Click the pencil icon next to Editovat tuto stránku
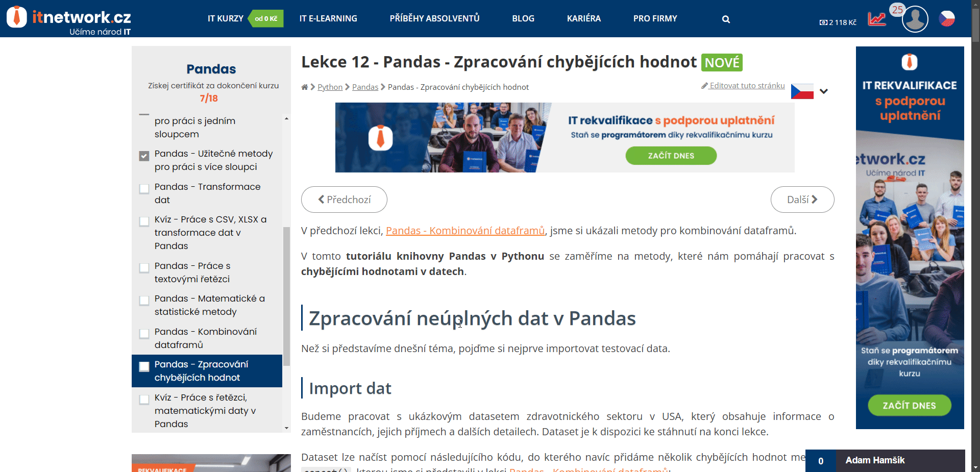Viewport: 980px width, 472px height. click(704, 86)
